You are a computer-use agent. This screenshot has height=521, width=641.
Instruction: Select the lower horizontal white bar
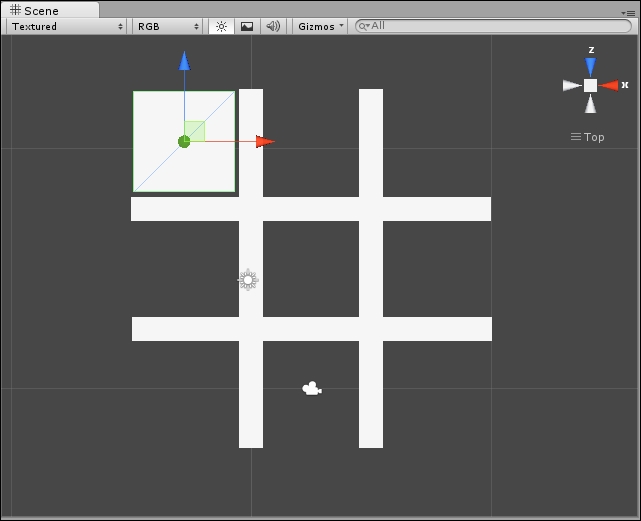point(312,329)
